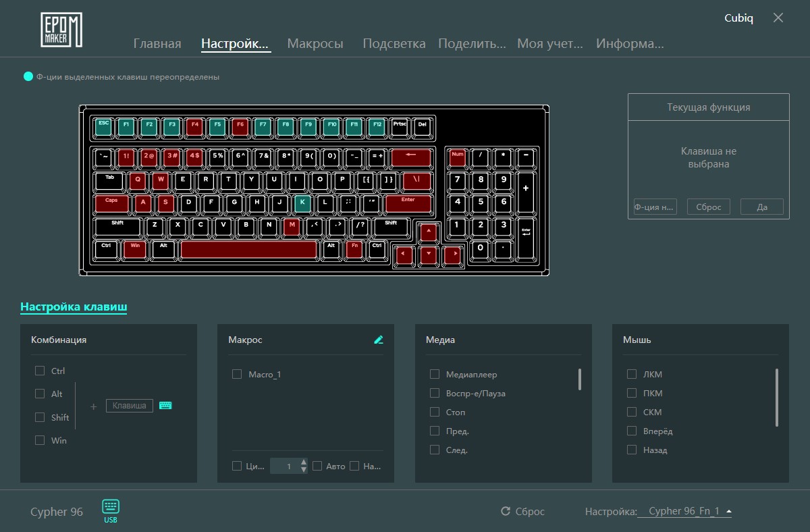Select the up arrow key on layout
Image resolution: width=810 pixels, height=532 pixels.
point(429,233)
